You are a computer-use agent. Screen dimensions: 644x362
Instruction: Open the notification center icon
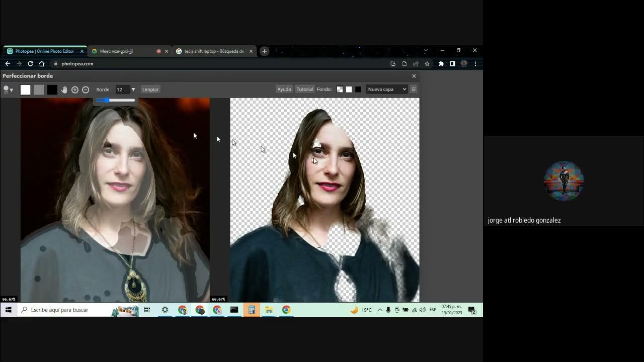[x=472, y=310]
